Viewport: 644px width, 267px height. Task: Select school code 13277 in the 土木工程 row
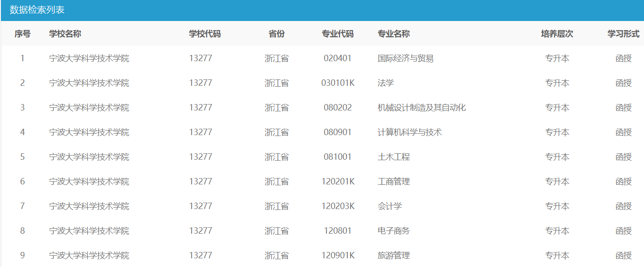[201, 157]
